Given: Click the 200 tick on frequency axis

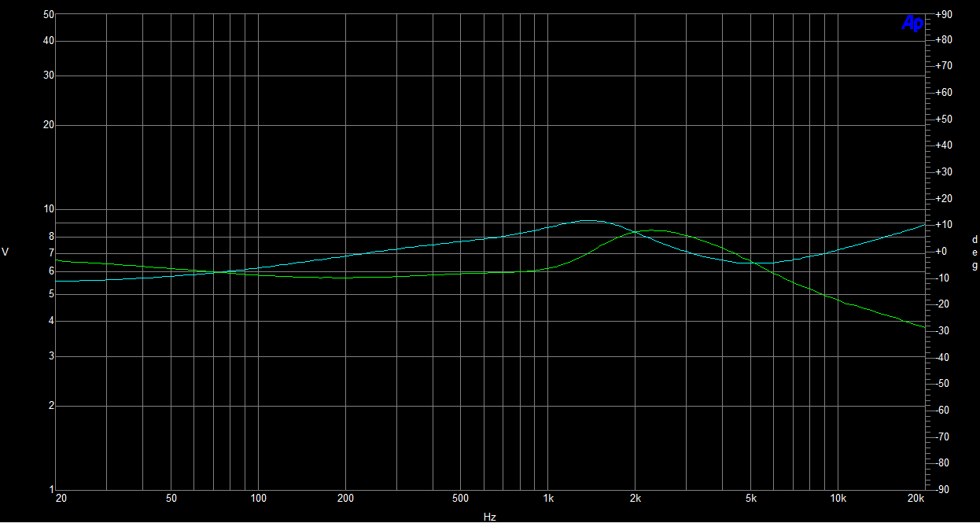Looking at the screenshot, I should tap(346, 499).
